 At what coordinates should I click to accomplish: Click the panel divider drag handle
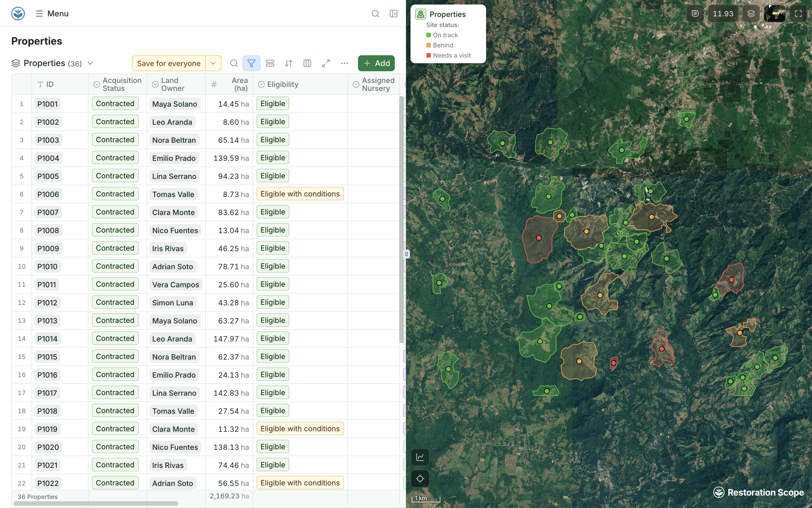(x=406, y=254)
